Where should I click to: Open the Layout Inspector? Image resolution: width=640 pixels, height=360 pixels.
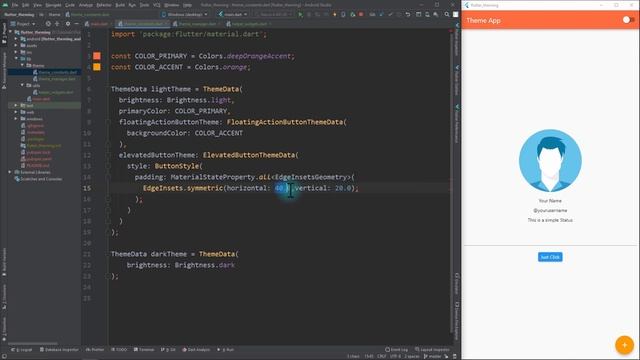pos(432,349)
